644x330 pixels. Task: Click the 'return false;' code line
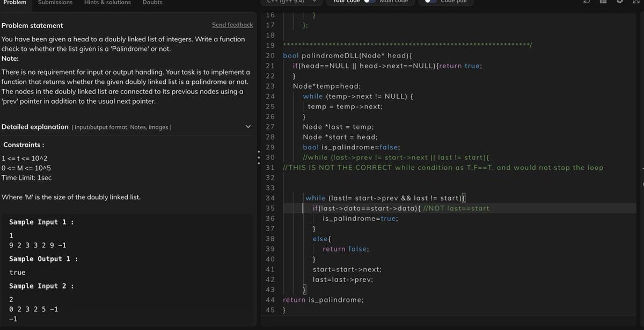346,249
